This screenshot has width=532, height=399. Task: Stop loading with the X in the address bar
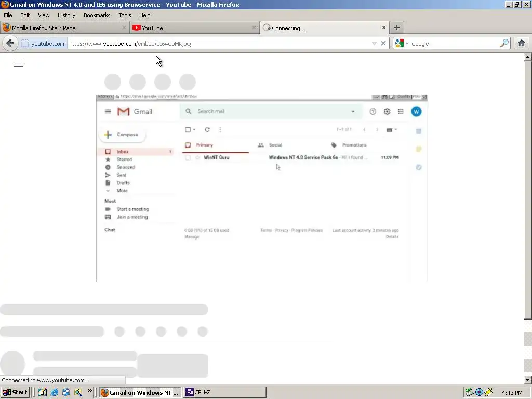pyautogui.click(x=383, y=44)
